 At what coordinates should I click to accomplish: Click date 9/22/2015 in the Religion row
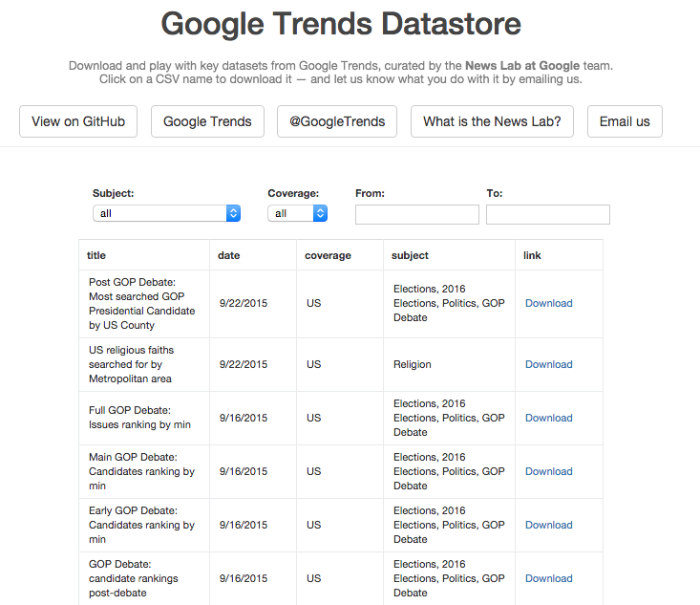(x=244, y=364)
